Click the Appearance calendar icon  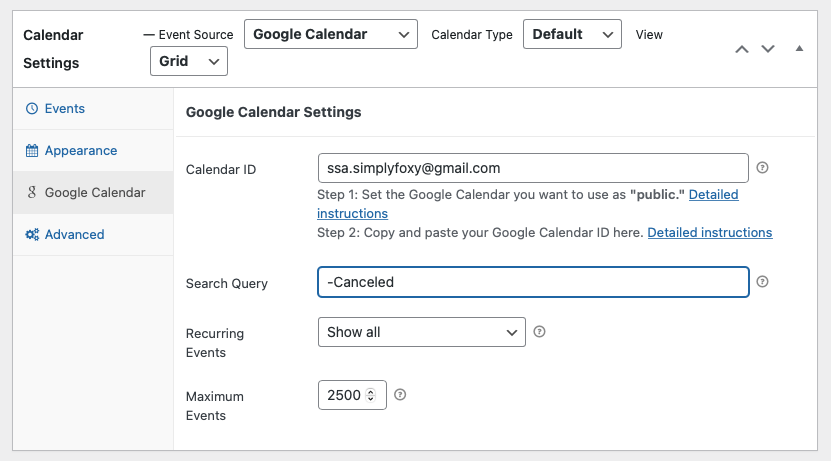(32, 150)
